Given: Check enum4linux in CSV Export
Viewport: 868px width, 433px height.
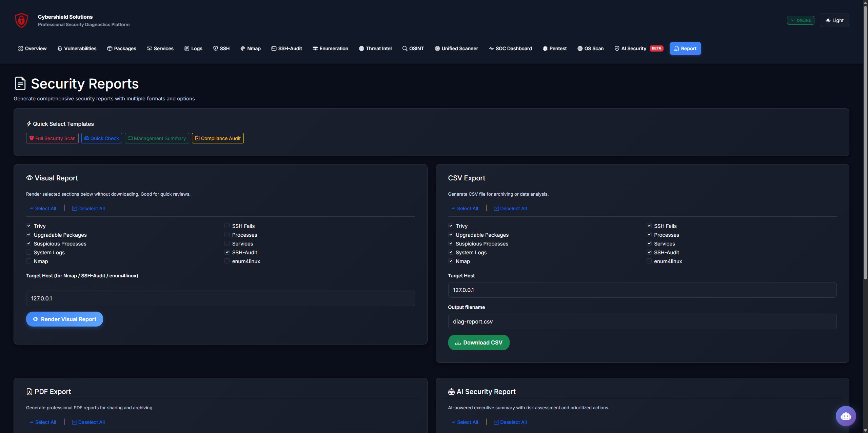Looking at the screenshot, I should click(x=649, y=261).
